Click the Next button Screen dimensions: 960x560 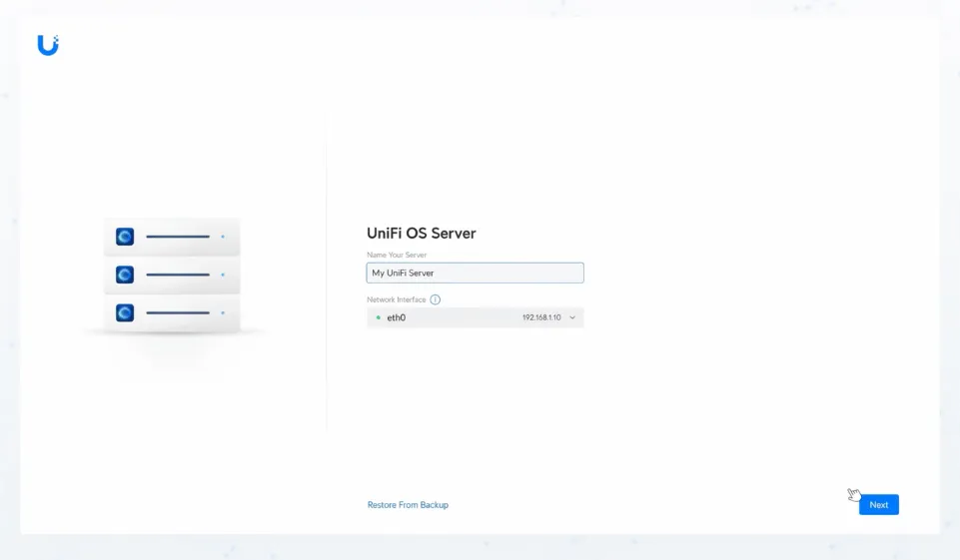click(878, 505)
